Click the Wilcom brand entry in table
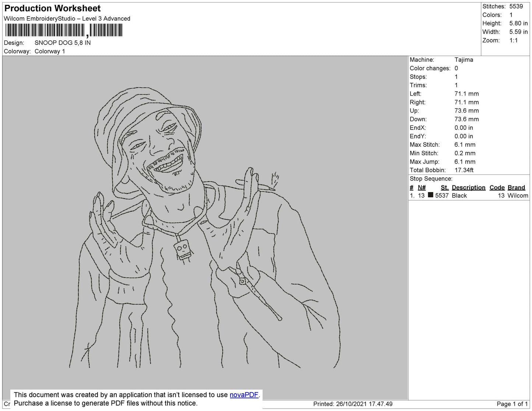The width and height of the screenshot is (532, 411). coord(518,196)
